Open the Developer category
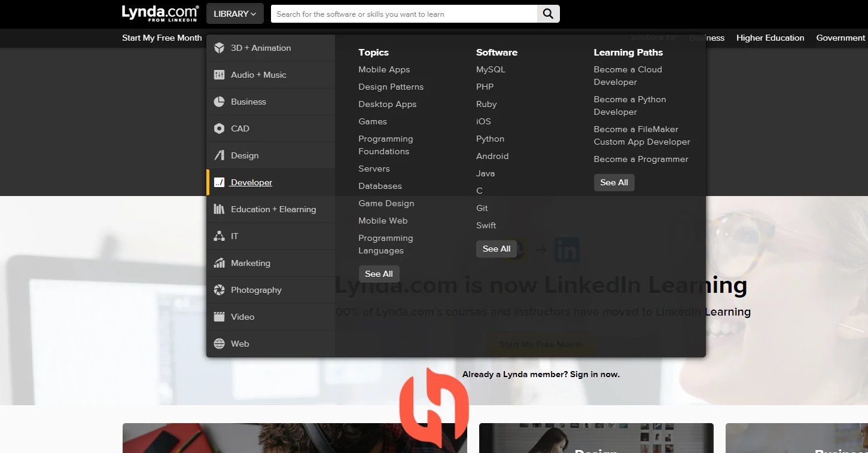 pyautogui.click(x=270, y=182)
